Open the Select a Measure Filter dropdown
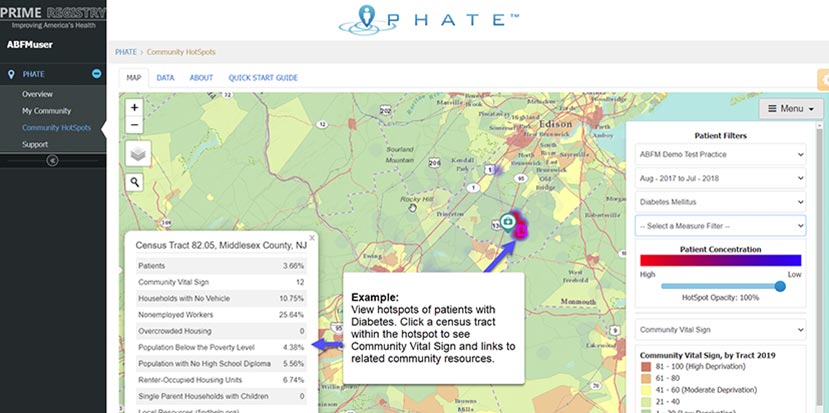Viewport: 829px width, 413px height. coord(721,226)
